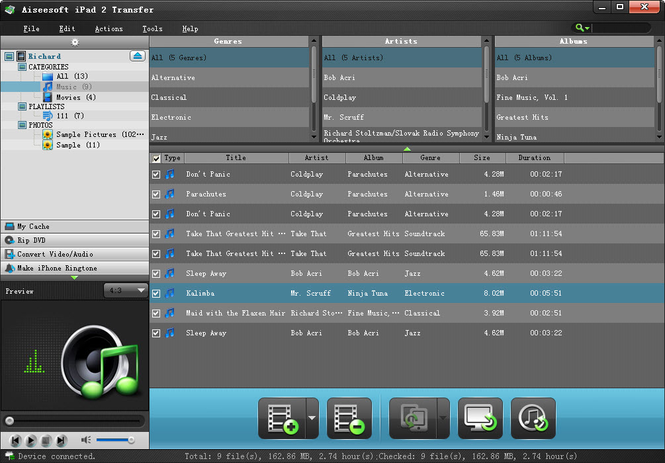Open Sample Pictures photo album
The width and height of the screenshot is (665, 463).
(100, 134)
